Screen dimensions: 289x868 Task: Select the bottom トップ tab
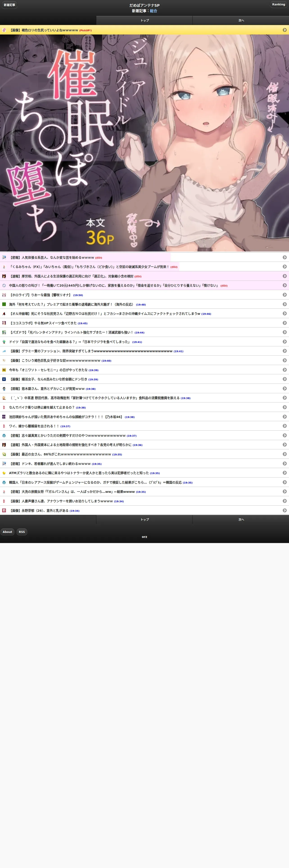145,520
